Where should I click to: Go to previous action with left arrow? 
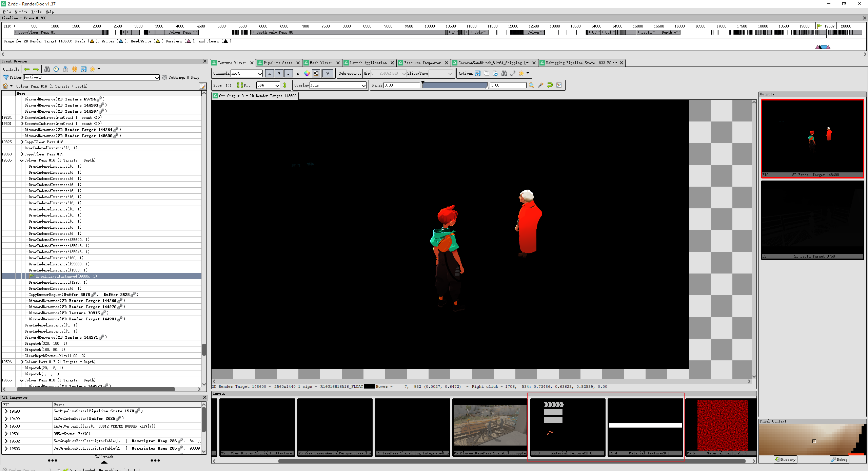[x=27, y=69]
